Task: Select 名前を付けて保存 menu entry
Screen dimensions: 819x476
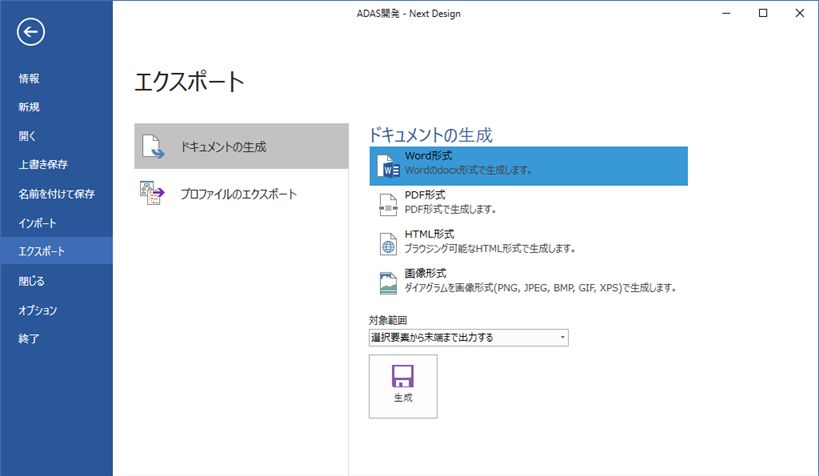Action: tap(56, 194)
